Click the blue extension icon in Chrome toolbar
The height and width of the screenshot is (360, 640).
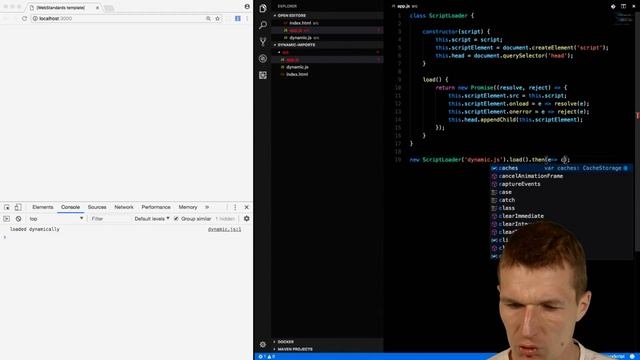pos(238,18)
